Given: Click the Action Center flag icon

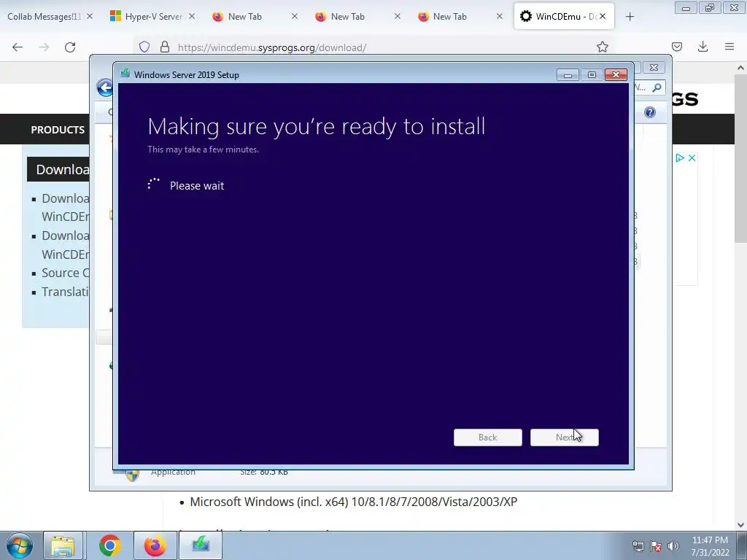Looking at the screenshot, I should point(656,546).
